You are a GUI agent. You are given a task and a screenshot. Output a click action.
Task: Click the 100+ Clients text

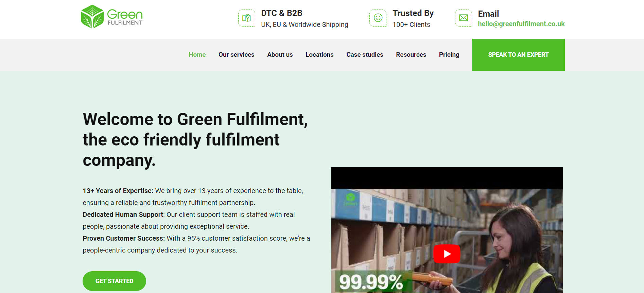tap(411, 24)
